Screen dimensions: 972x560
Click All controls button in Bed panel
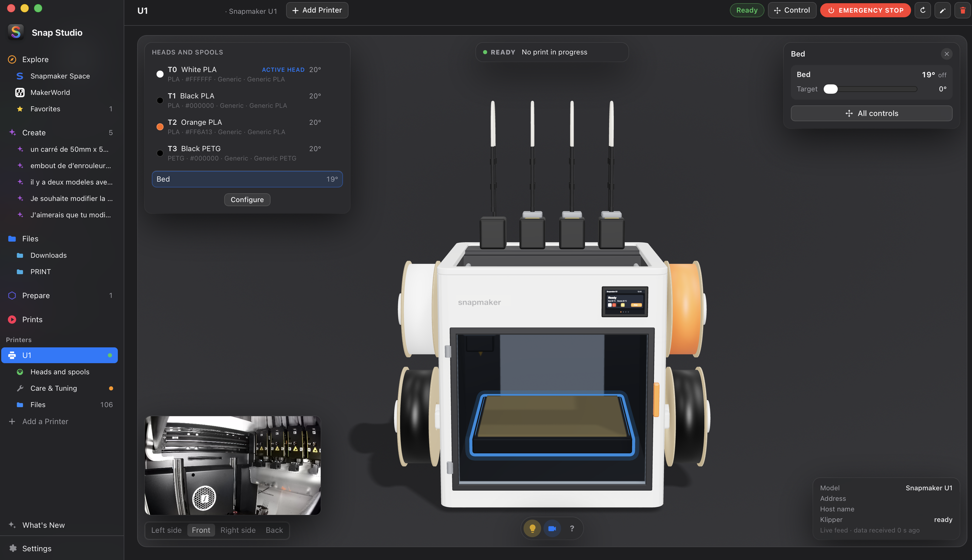(871, 113)
